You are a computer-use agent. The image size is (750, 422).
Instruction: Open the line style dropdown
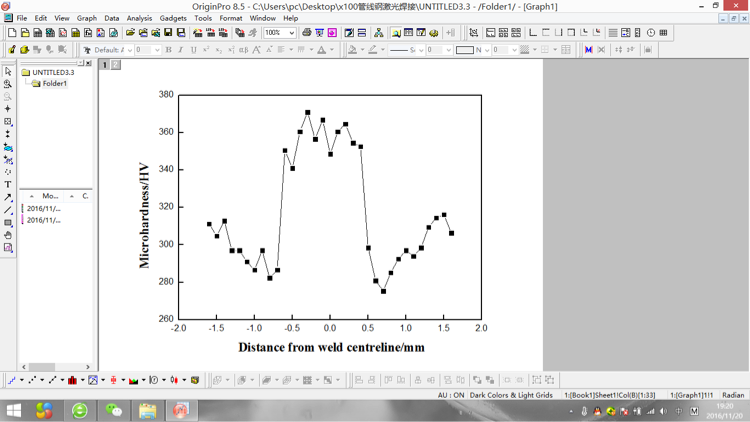point(420,50)
